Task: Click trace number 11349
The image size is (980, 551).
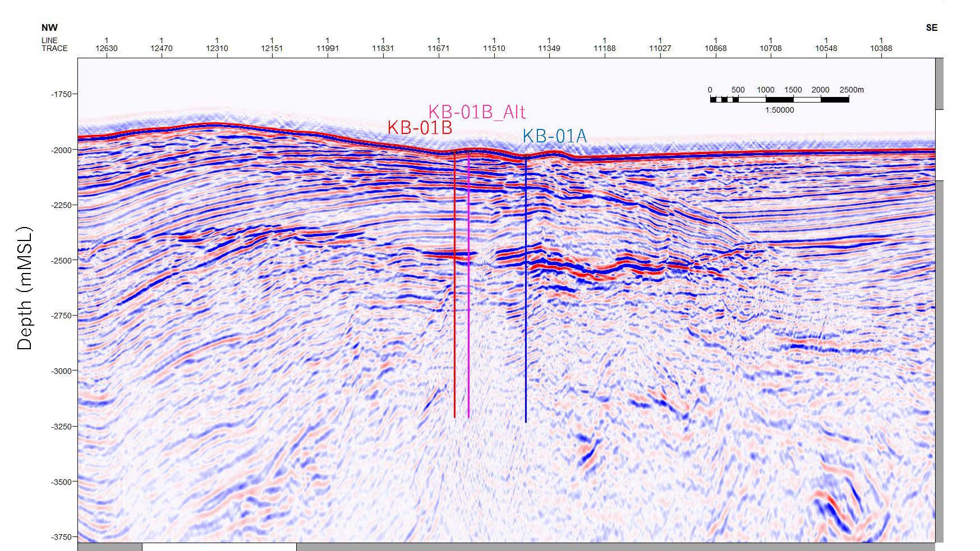Action: tap(549, 48)
